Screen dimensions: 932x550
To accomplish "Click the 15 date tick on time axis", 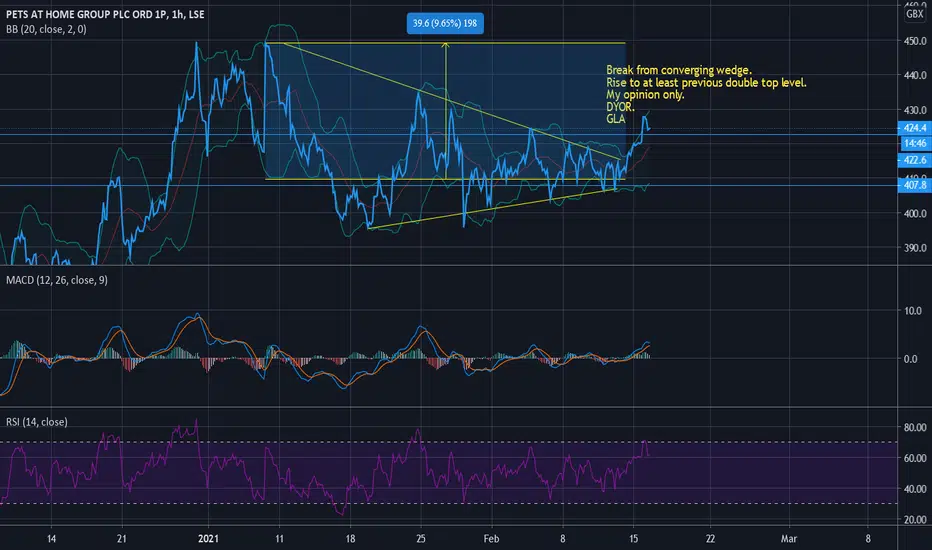I will [634, 539].
